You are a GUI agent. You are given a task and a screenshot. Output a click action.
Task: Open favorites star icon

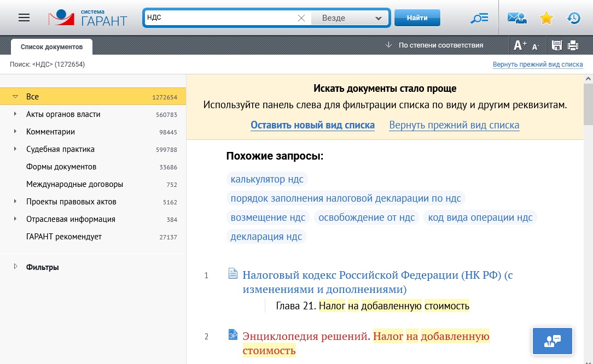tap(546, 18)
